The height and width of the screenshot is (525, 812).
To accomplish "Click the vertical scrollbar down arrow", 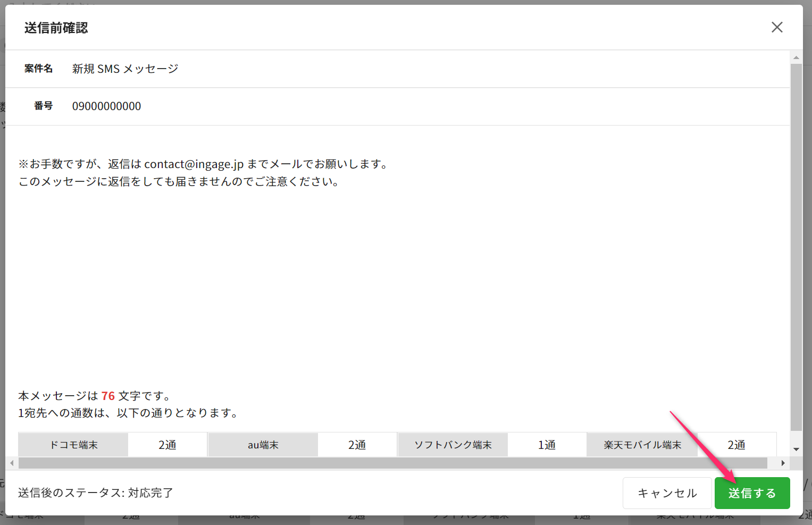I will click(x=796, y=449).
